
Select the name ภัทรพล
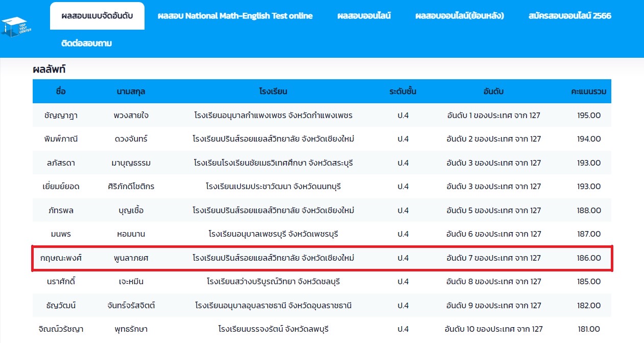pyautogui.click(x=61, y=211)
